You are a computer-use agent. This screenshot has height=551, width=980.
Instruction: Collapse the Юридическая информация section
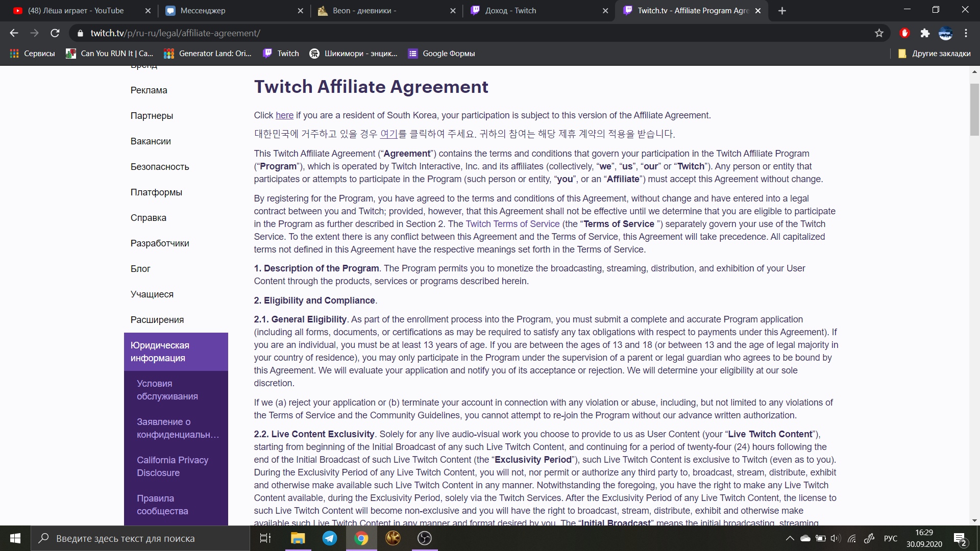point(176,352)
